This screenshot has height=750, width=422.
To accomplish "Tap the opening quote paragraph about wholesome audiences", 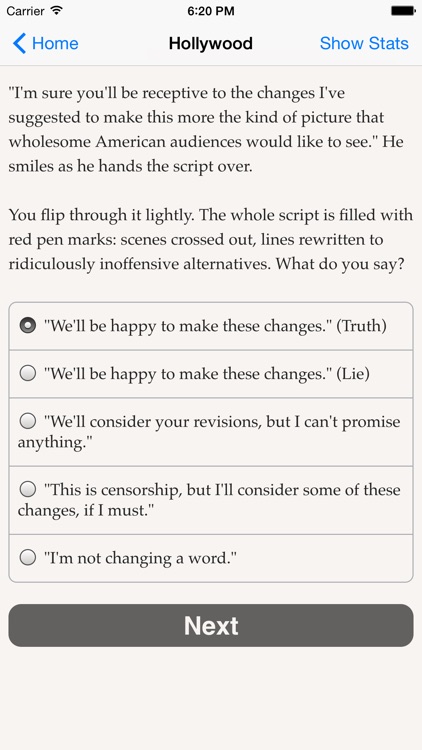I will 206,130.
